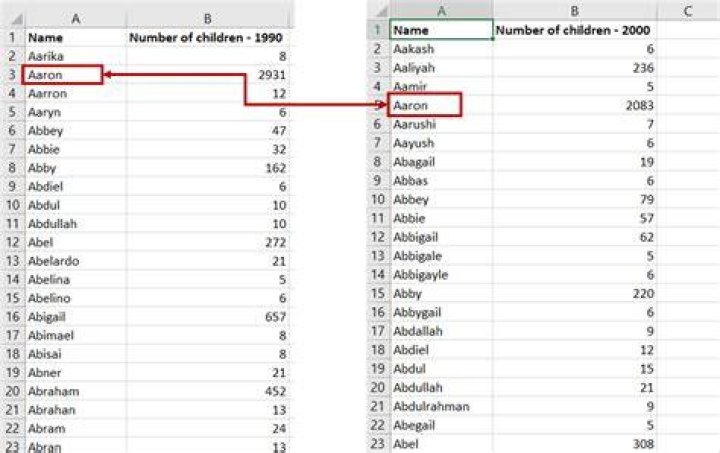Click the highlighted Aaron cell in 2000 sheet
720x453 pixels.
[x=425, y=105]
